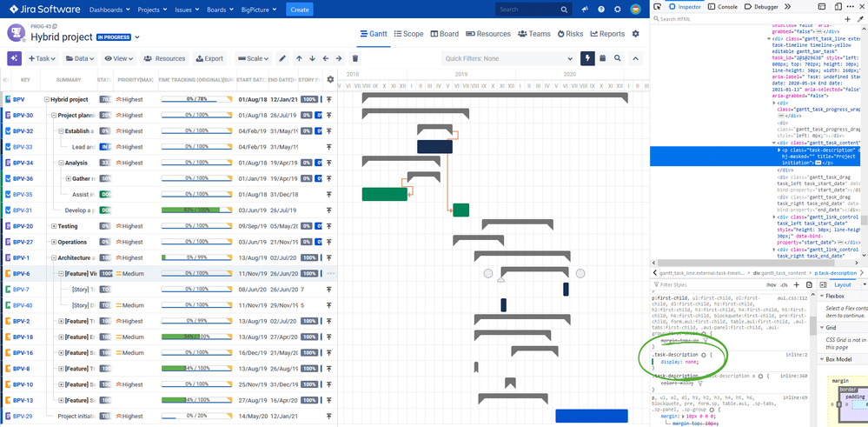Switch to the Scope module tab
Image resolution: width=868 pixels, height=427 pixels.
pos(408,34)
